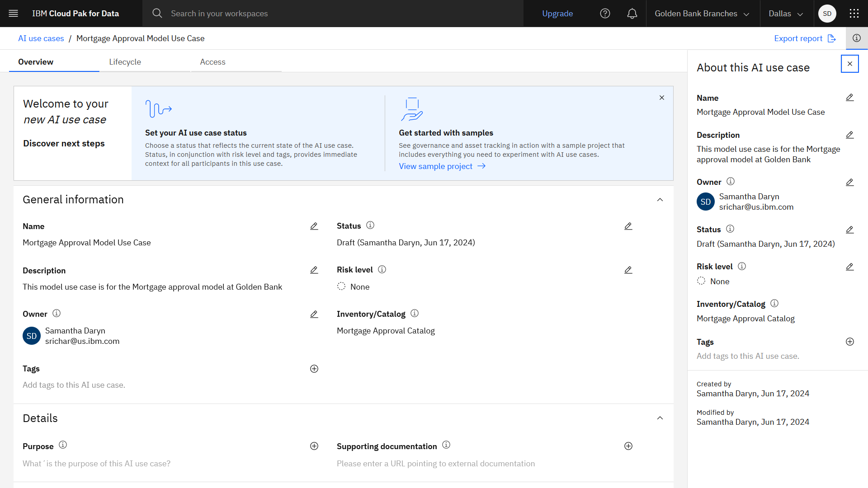Viewport: 868px width, 488px height.
Task: Switch to the Lifecycle tab
Action: [145, 62]
